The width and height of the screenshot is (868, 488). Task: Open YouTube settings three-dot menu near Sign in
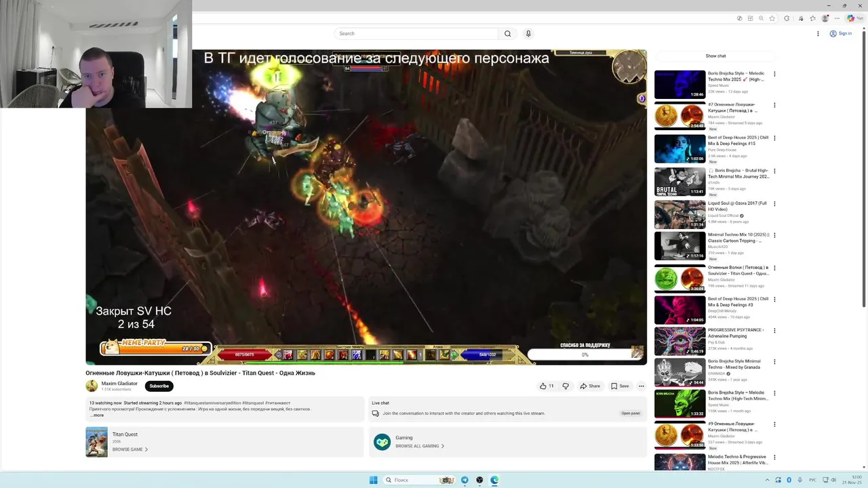tap(818, 33)
